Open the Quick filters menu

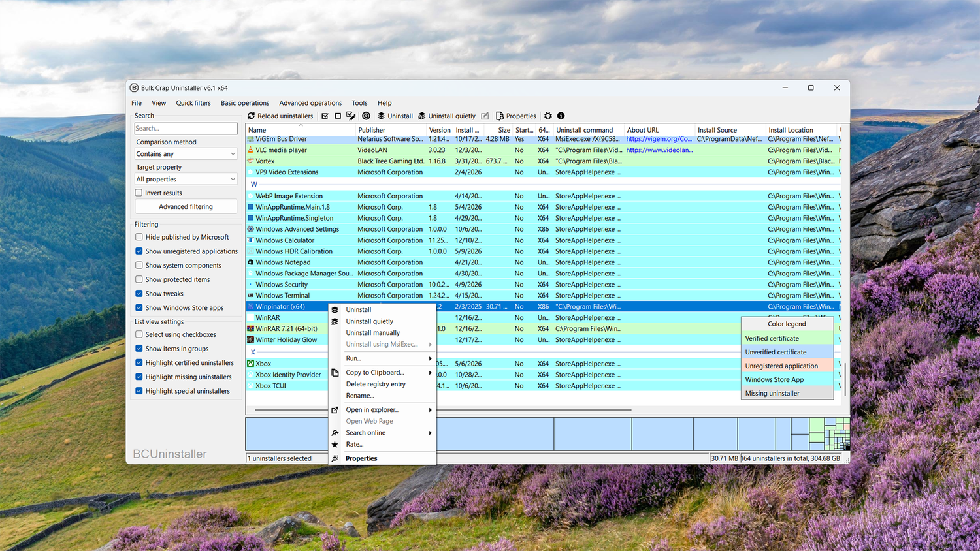(193, 103)
